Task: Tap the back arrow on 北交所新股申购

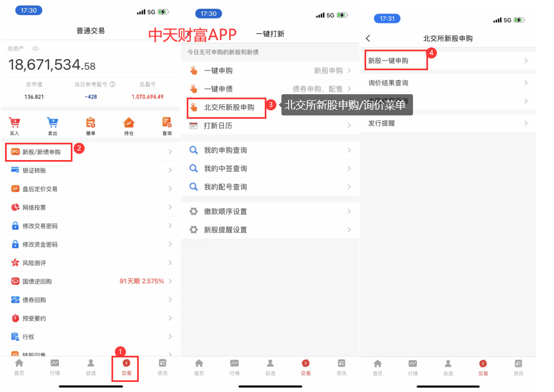Action: tap(368, 38)
